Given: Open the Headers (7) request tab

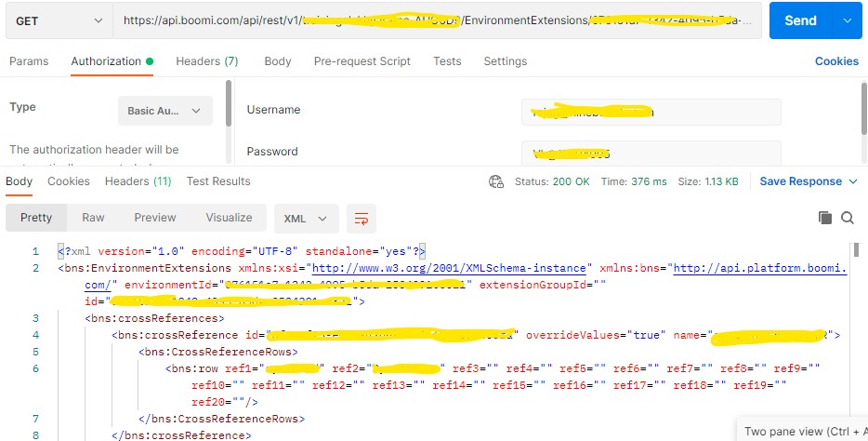Looking at the screenshot, I should [207, 61].
